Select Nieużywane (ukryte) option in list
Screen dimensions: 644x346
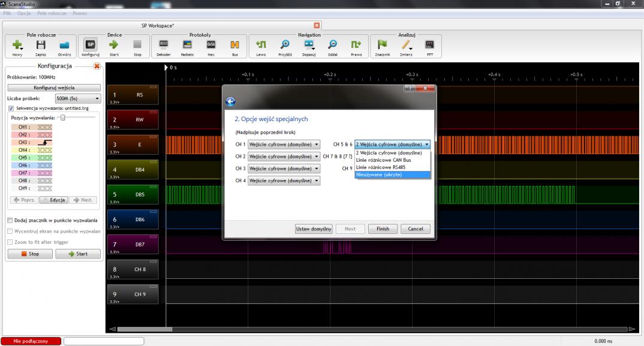pos(392,174)
